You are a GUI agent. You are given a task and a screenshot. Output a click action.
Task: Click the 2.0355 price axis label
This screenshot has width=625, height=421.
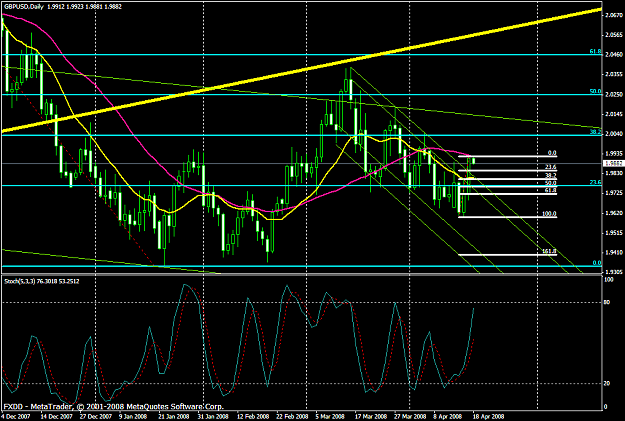(613, 75)
